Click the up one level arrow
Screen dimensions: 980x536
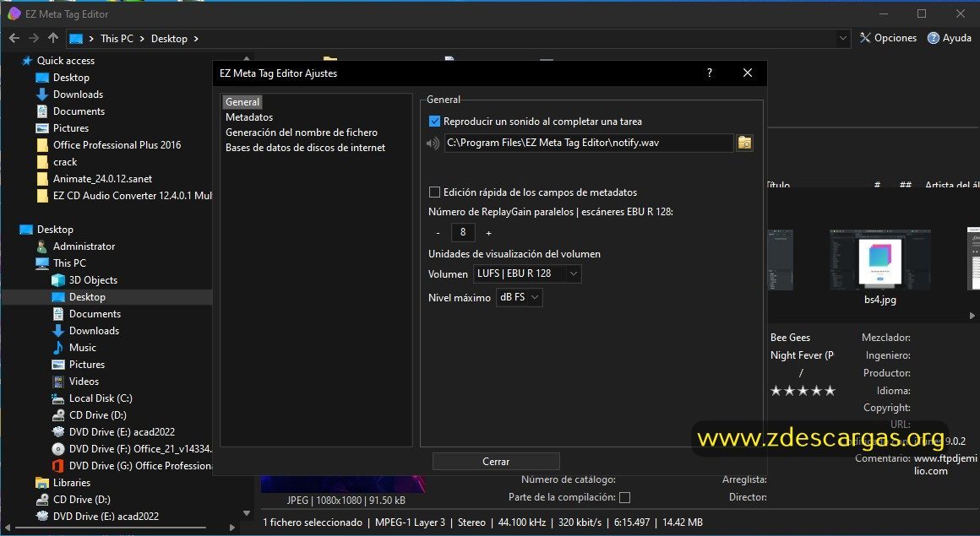[53, 38]
